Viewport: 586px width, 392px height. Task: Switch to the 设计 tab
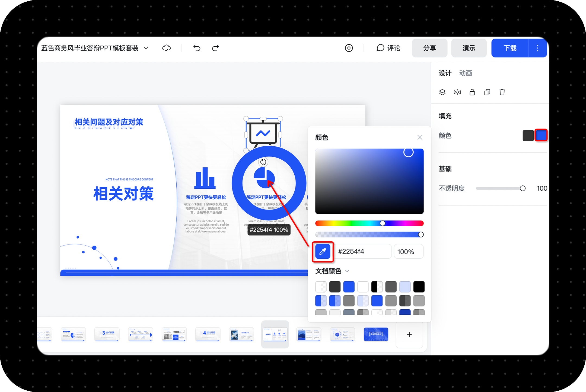click(445, 73)
